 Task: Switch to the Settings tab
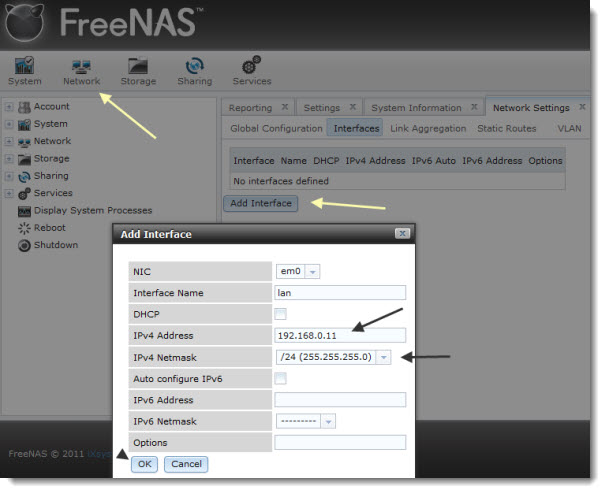(x=322, y=108)
